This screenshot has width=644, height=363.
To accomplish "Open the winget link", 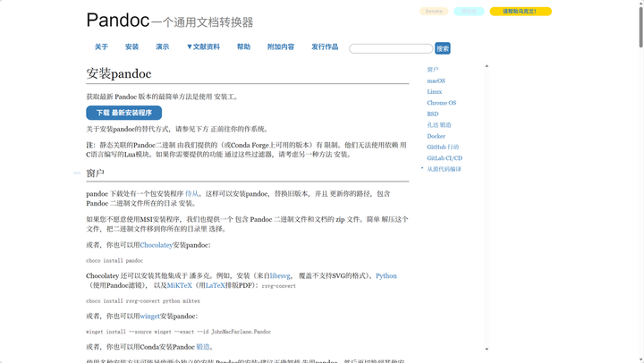I will click(150, 317).
